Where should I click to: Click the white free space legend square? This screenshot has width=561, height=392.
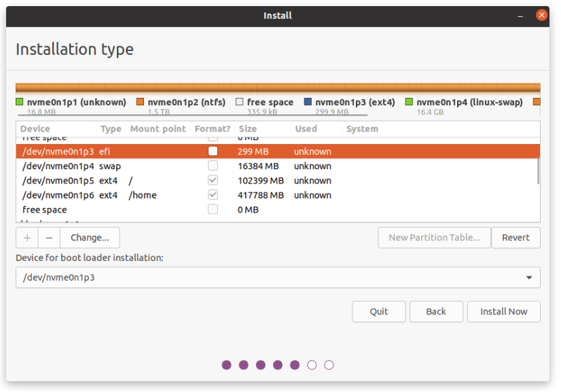click(x=240, y=102)
